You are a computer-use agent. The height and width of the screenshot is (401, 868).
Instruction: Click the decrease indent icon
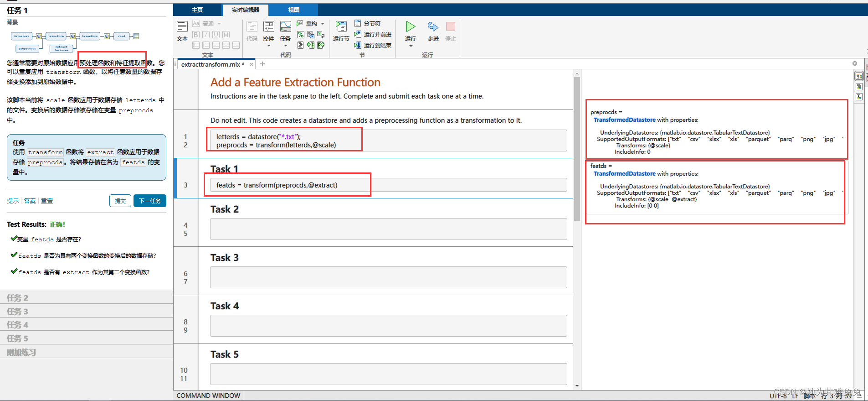click(321, 45)
